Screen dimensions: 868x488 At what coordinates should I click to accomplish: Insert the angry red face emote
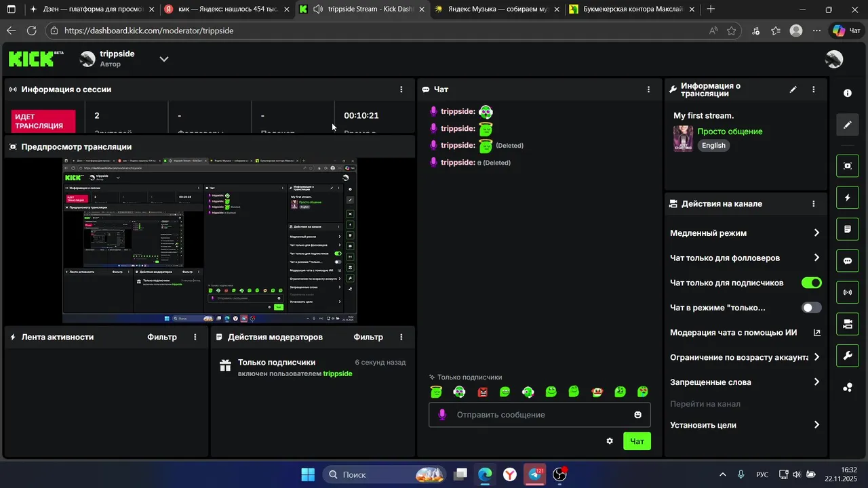[483, 392]
